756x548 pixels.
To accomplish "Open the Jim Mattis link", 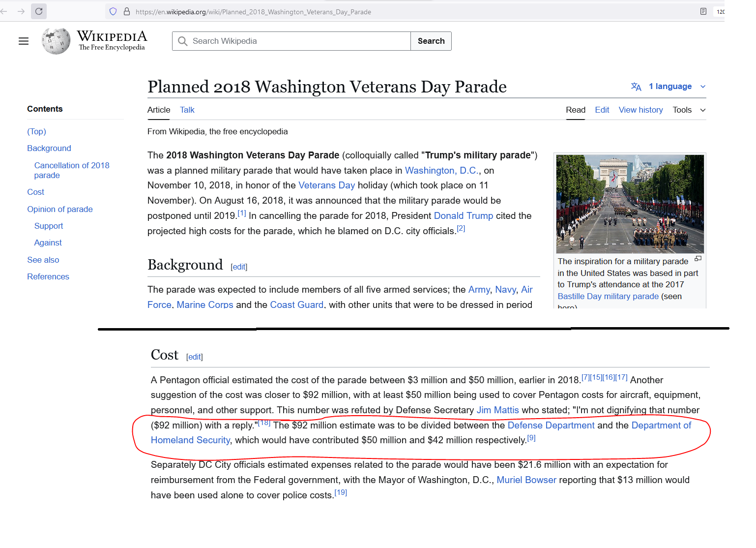I will 498,410.
